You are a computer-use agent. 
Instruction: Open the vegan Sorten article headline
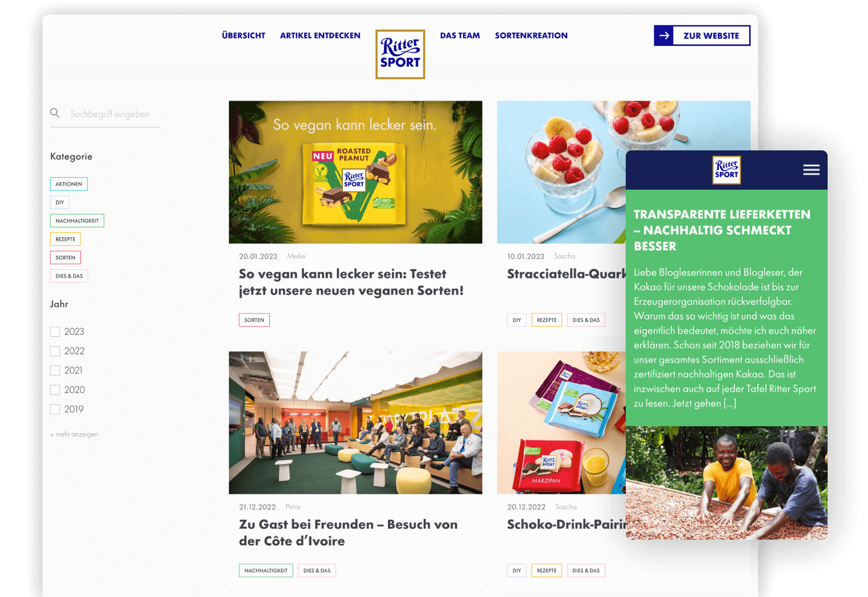pyautogui.click(x=351, y=282)
